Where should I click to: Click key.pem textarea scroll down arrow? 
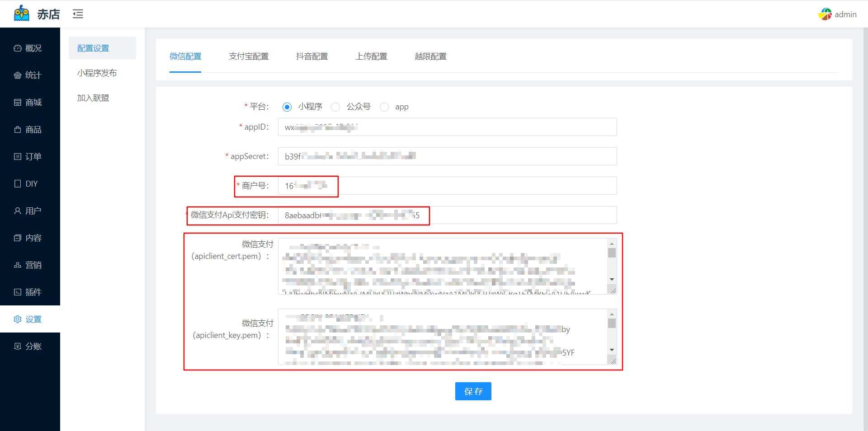point(612,350)
